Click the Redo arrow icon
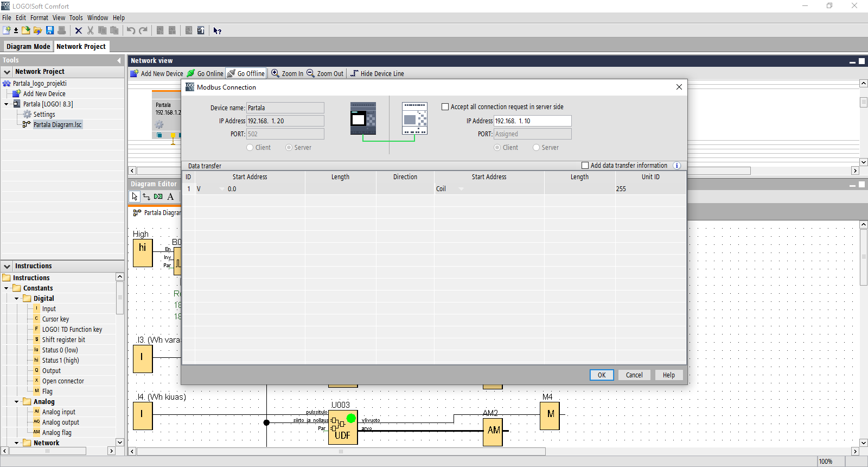Screen dimensions: 868x467 [x=143, y=30]
